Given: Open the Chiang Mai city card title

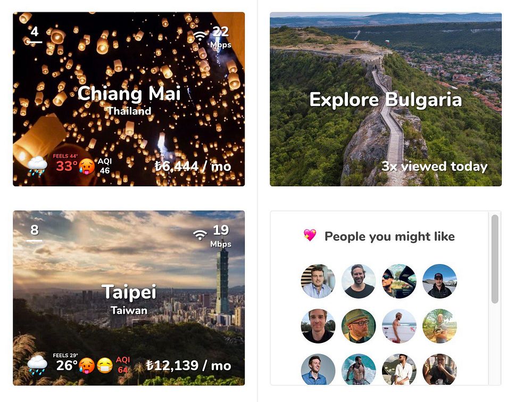Looking at the screenshot, I should 129,94.
